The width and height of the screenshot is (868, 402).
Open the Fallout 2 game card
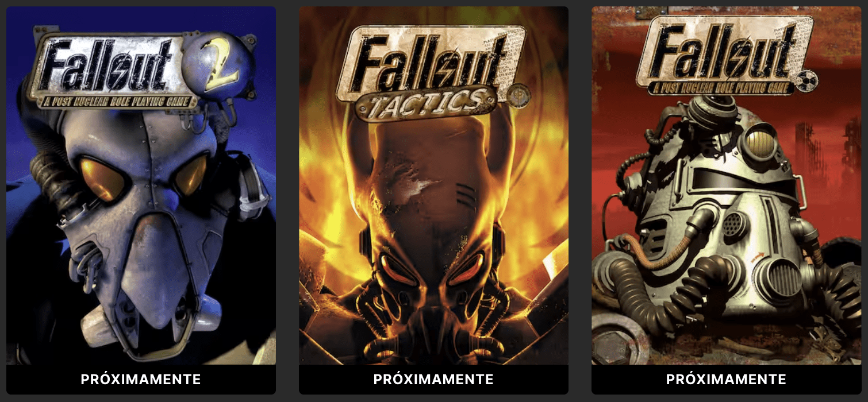click(141, 200)
